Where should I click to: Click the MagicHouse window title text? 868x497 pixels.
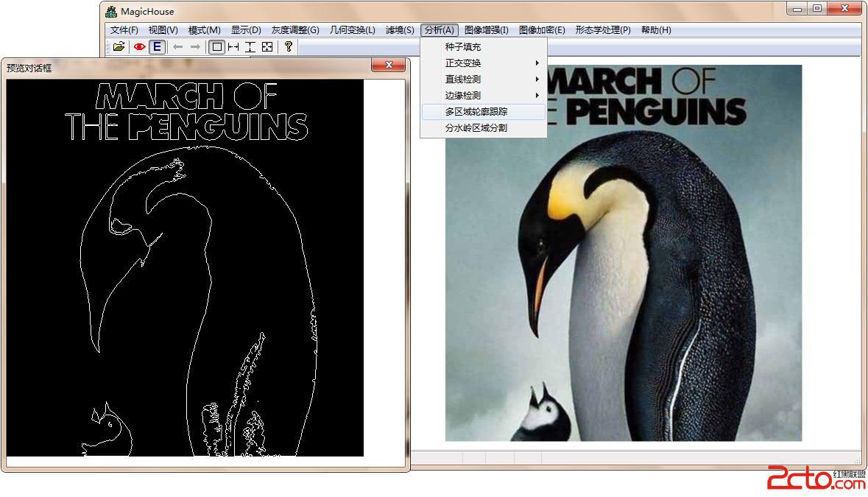[147, 11]
